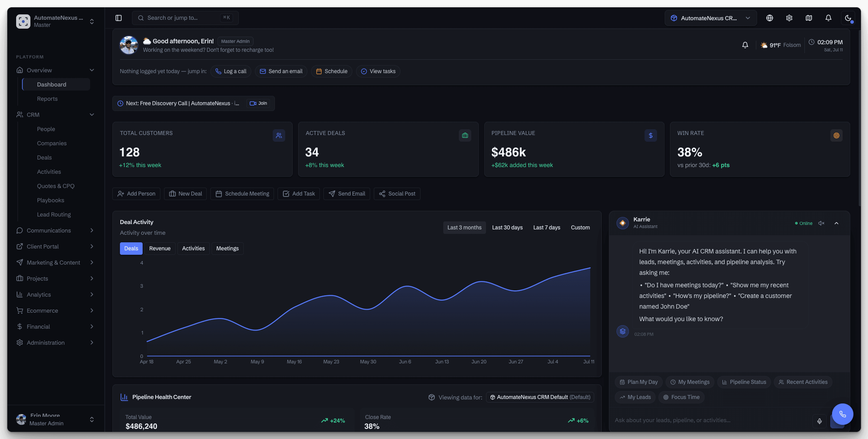Go to People page
868x439 pixels.
tap(56, 129)
